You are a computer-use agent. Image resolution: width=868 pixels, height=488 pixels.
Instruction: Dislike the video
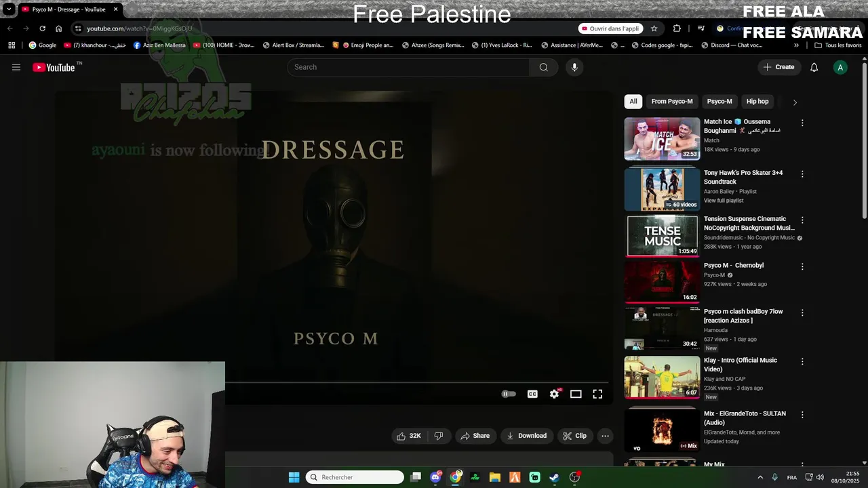[x=439, y=436]
